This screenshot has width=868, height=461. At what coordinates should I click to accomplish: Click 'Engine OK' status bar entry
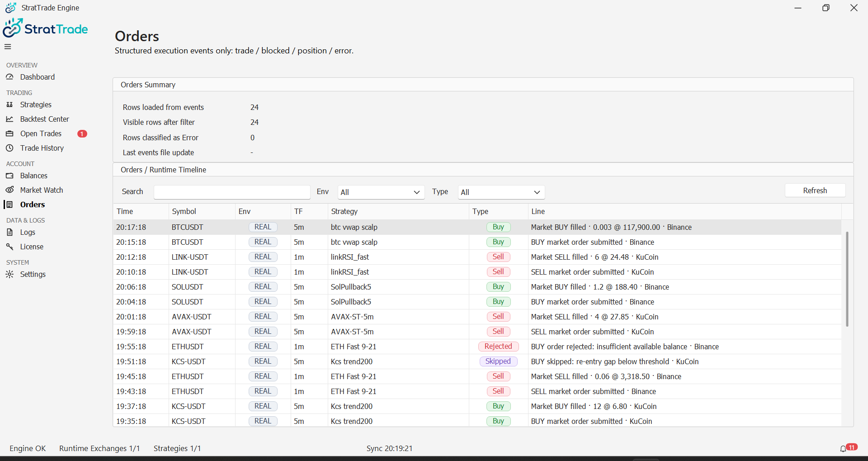coord(28,448)
